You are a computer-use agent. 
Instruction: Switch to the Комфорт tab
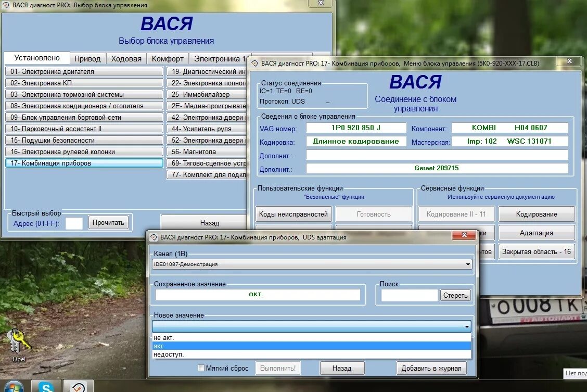168,59
